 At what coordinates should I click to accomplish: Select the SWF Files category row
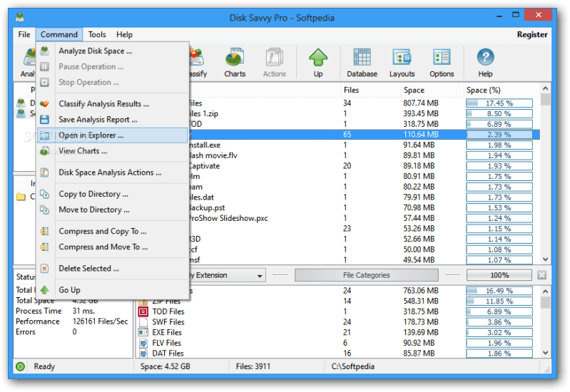(x=338, y=322)
